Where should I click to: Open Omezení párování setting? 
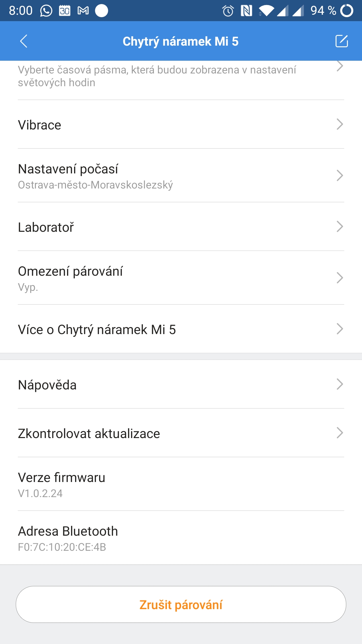click(181, 278)
